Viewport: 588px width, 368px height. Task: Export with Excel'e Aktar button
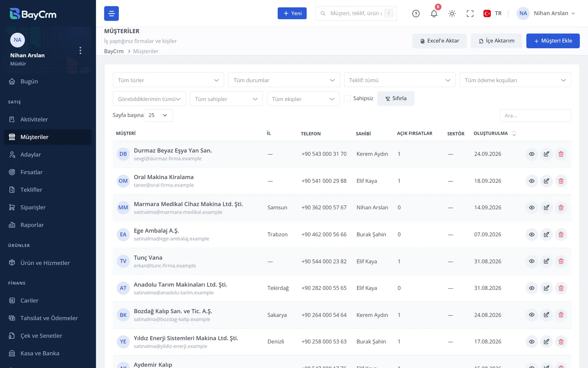(x=439, y=41)
